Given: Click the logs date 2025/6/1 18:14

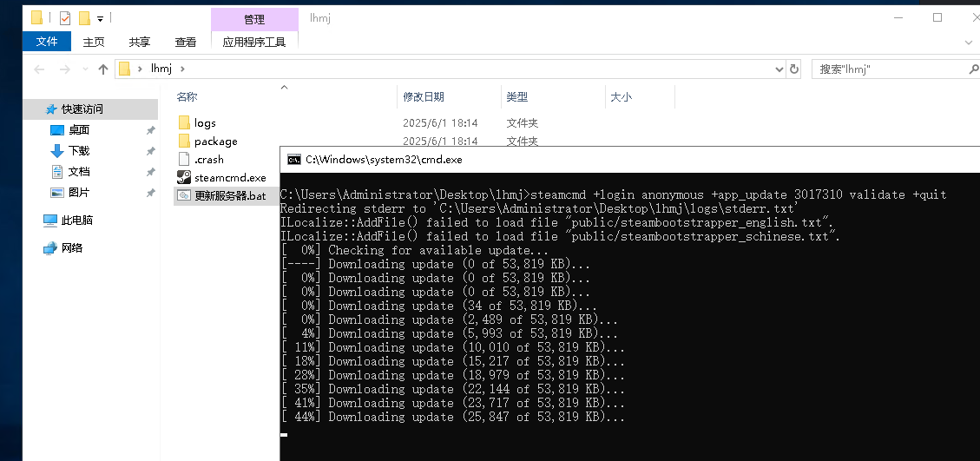Looking at the screenshot, I should click(440, 123).
